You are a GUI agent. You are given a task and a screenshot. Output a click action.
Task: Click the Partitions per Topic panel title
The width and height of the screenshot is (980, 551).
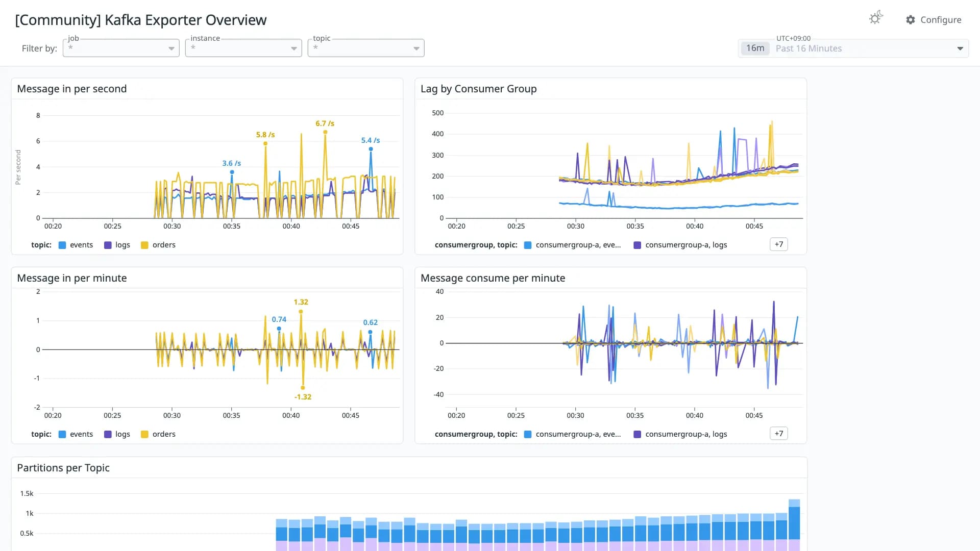coord(63,468)
